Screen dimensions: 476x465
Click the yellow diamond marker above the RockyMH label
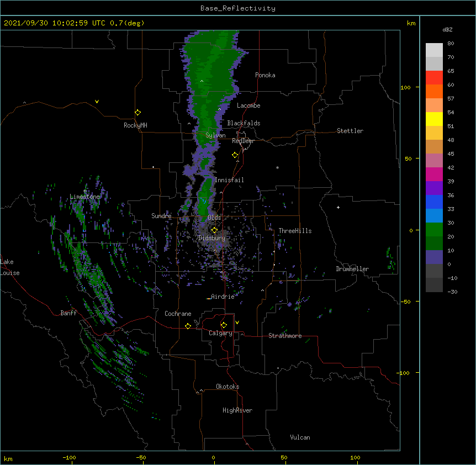point(137,113)
